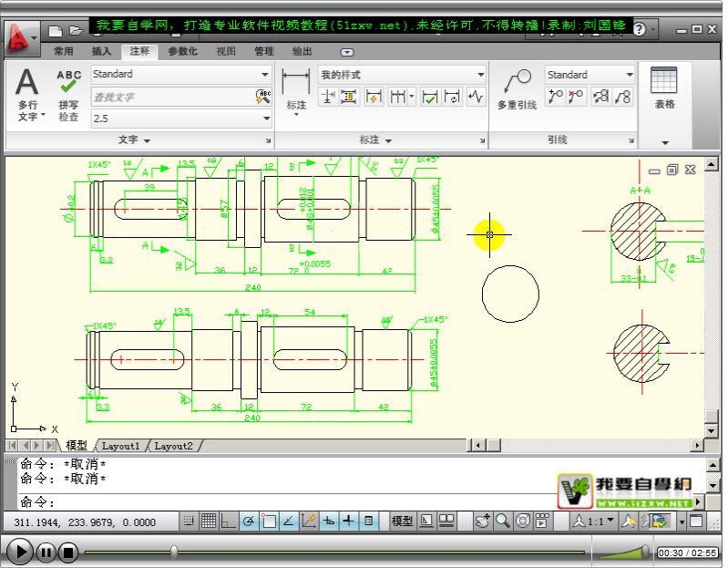The width and height of the screenshot is (728, 568).
Task: Open the 视图 ribbon tab
Action: [x=226, y=51]
